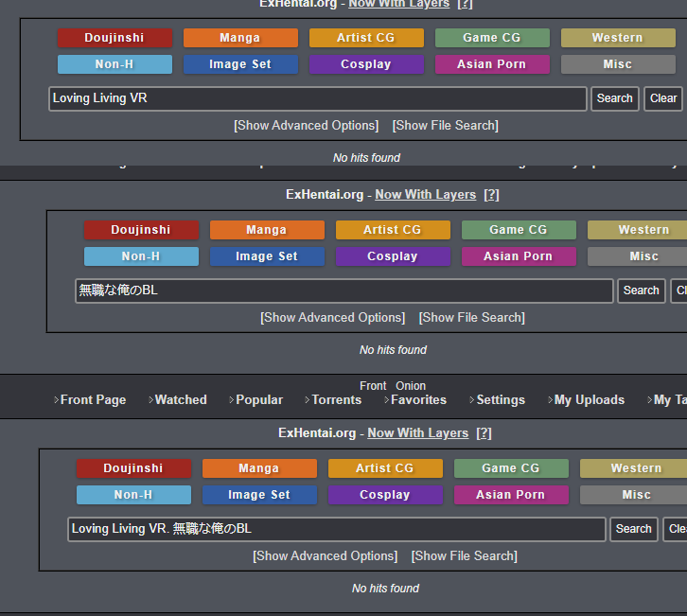This screenshot has width=687, height=616.
Task: Toggle Image Set category in the middle search panel
Action: click(267, 256)
